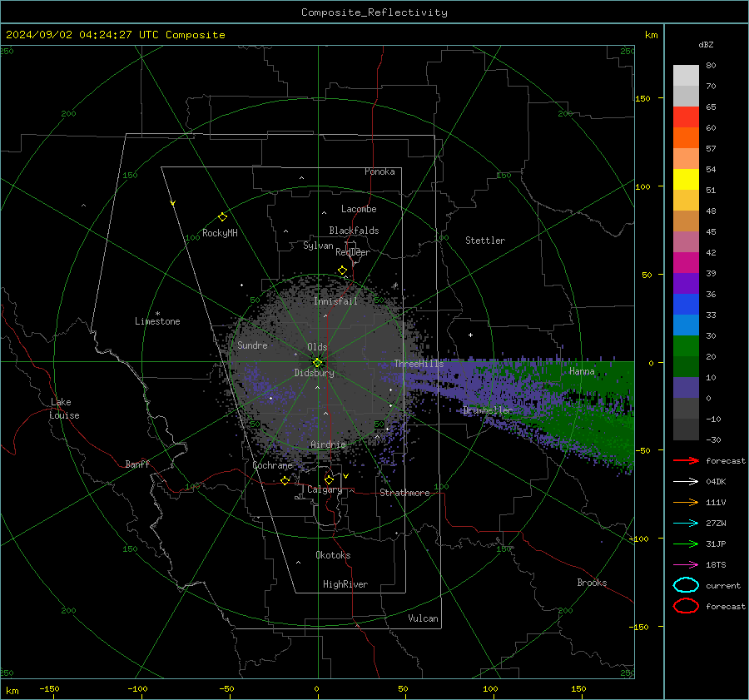This screenshot has height=700, width=749.
Task: Select the orange 111V arrow icon
Action: tap(686, 502)
